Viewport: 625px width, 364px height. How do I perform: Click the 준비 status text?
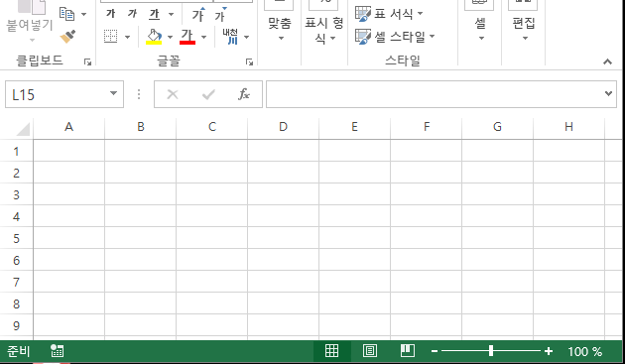click(19, 351)
